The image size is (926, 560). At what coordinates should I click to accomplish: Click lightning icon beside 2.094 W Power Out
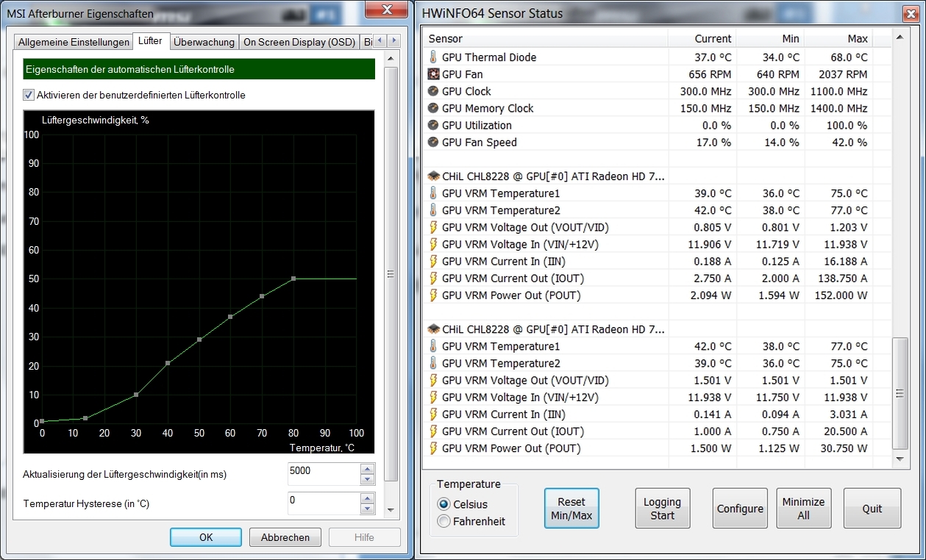433,295
